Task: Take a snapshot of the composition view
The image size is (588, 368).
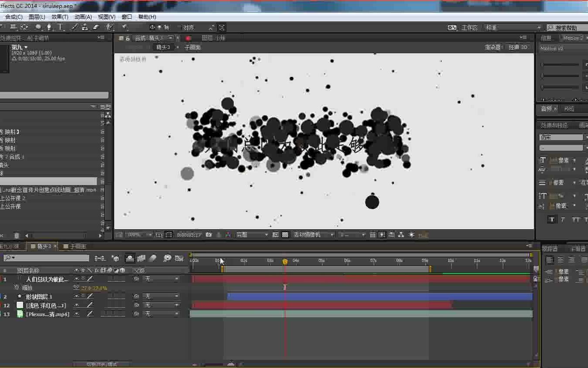Action: pos(209,234)
